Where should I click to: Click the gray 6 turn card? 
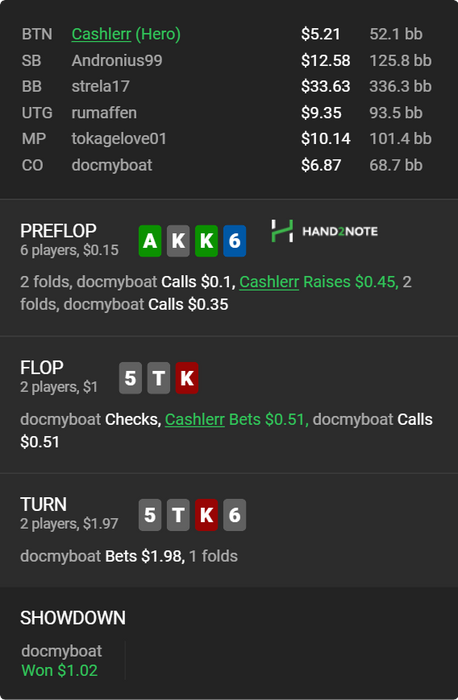234,515
